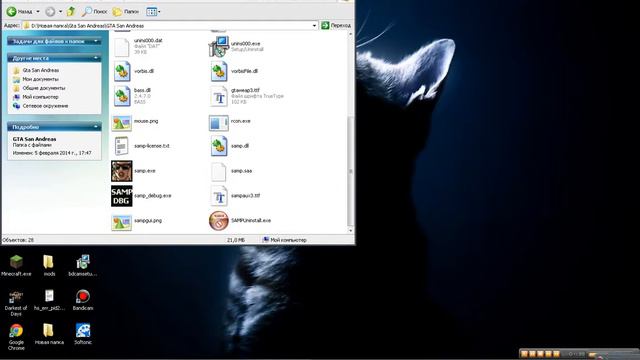Select the mouse.png image file
The image size is (640, 360).
135,122
